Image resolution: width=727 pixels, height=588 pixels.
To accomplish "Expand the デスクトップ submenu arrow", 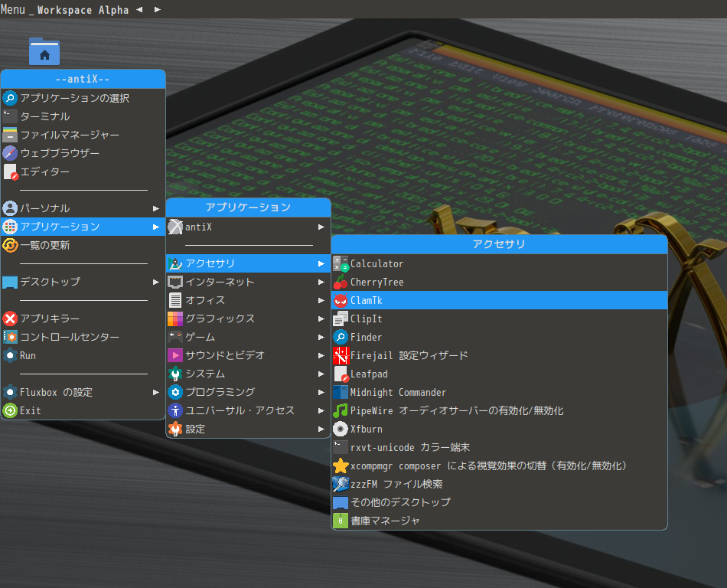I will pos(156,282).
